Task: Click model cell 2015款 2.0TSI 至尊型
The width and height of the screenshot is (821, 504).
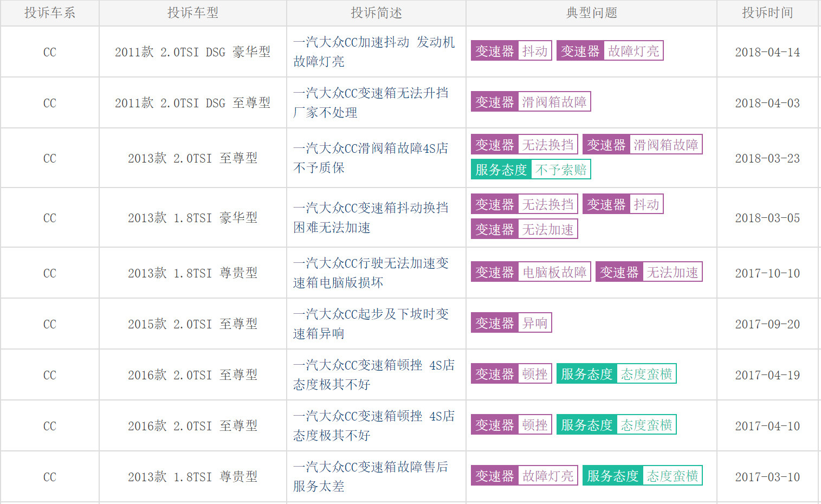Action: (193, 324)
